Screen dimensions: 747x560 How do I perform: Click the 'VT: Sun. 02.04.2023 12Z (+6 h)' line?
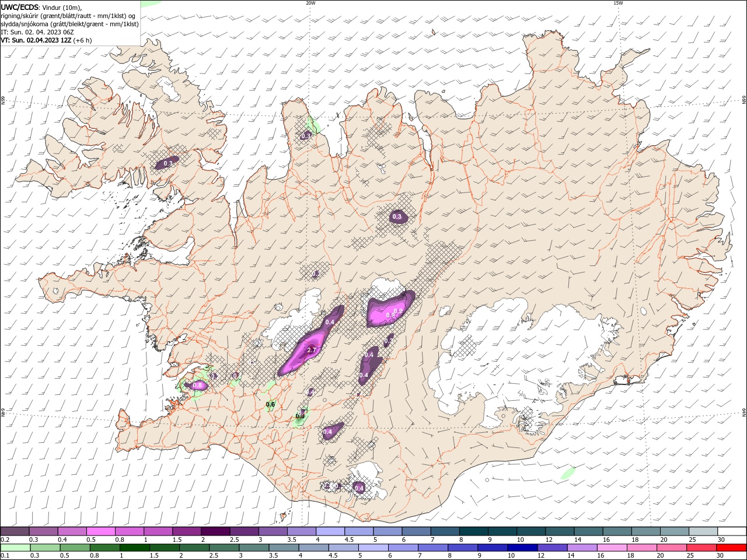click(x=46, y=40)
